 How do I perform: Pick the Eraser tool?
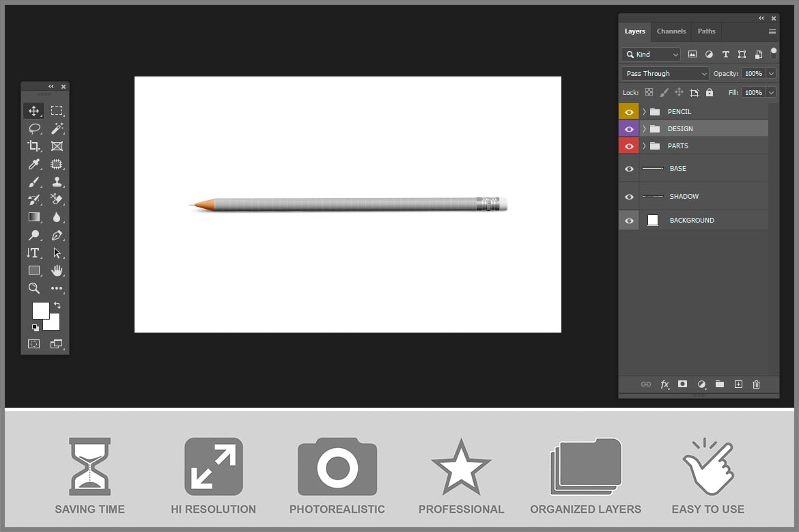point(57,199)
